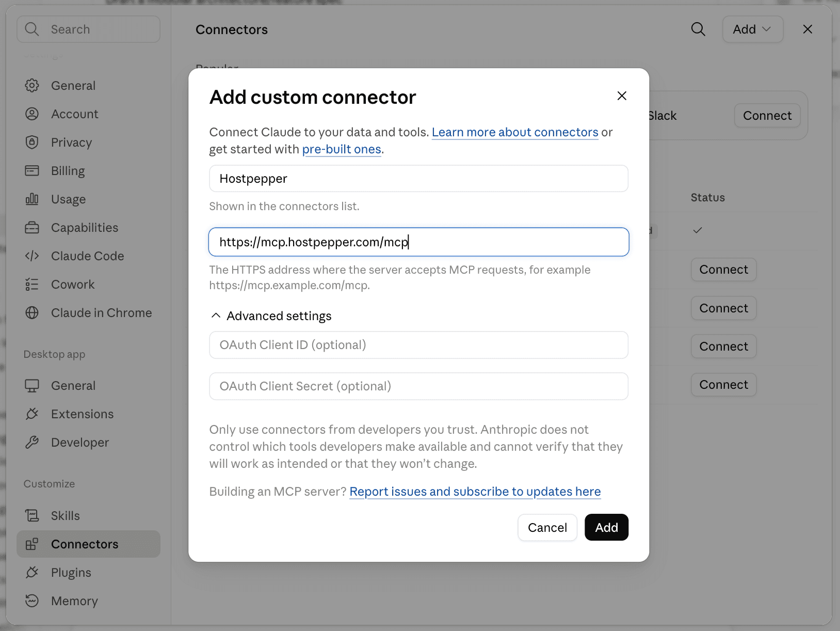The width and height of the screenshot is (840, 631).
Task: Open search in the Connectors header
Action: click(698, 29)
